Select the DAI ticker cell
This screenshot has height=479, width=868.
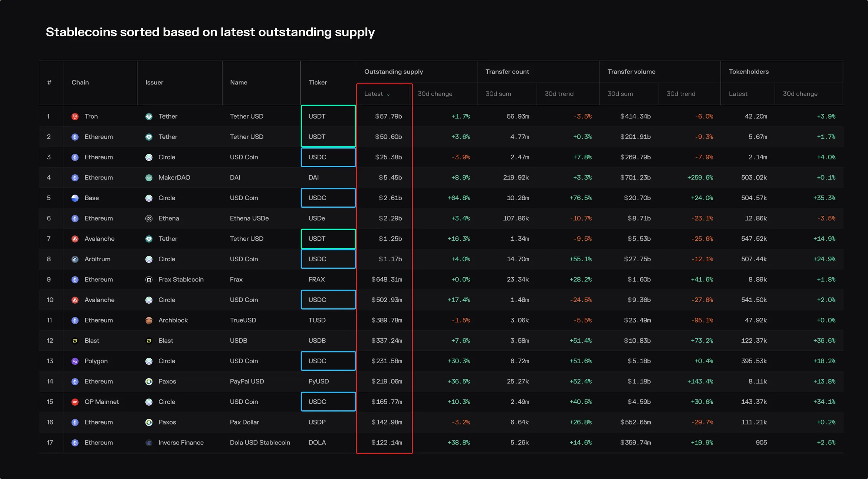click(x=313, y=178)
